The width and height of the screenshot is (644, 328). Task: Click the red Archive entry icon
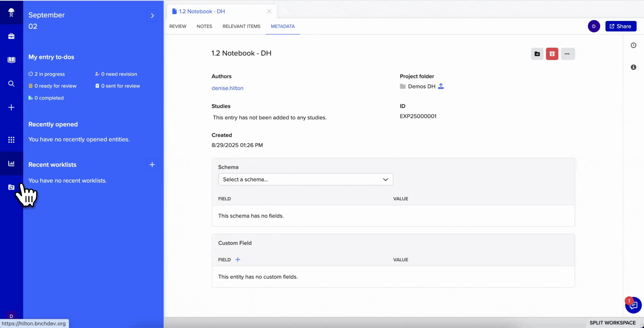tap(552, 54)
